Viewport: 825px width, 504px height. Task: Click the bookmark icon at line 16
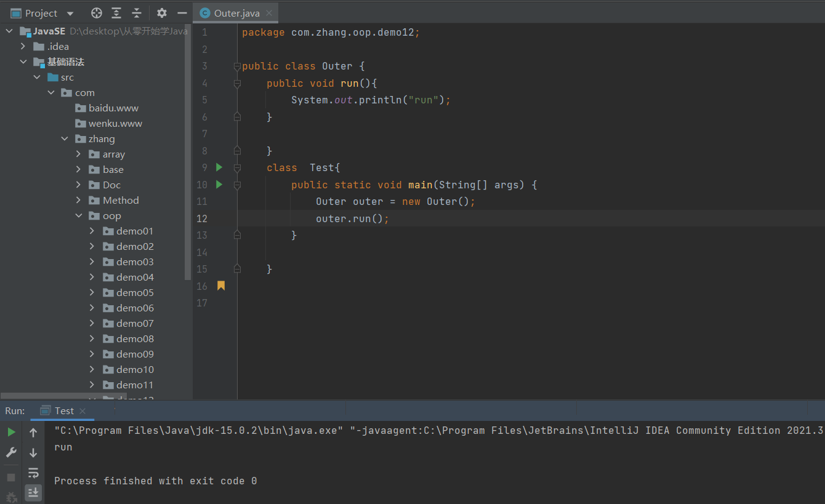click(x=221, y=286)
